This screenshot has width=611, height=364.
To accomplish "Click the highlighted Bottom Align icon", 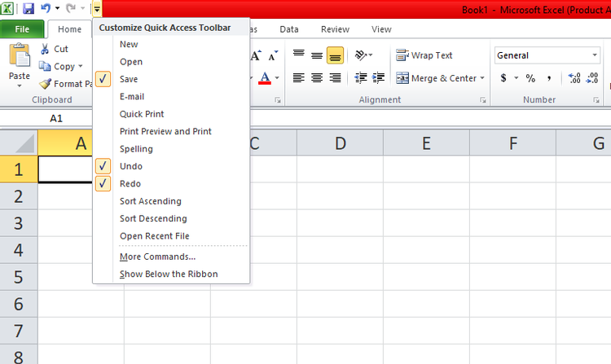I will click(335, 55).
